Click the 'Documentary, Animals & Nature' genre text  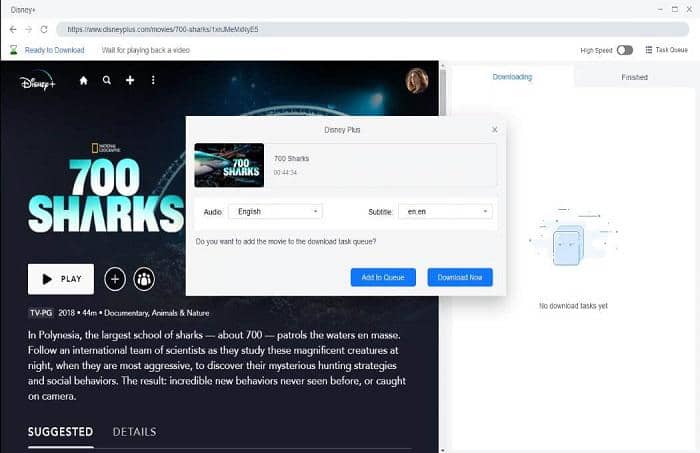[x=157, y=313]
